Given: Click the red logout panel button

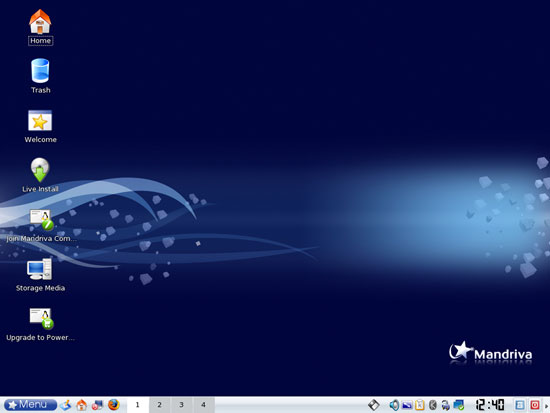Looking at the screenshot, I should 535,405.
